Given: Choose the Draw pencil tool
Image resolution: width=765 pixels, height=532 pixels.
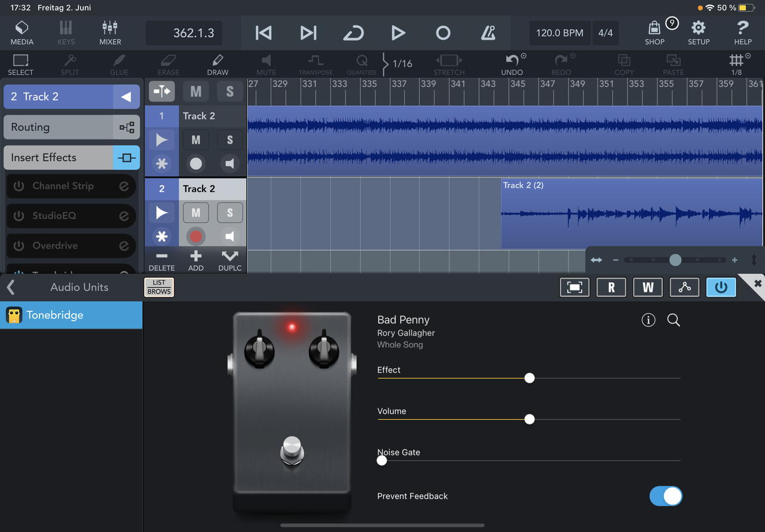Looking at the screenshot, I should tap(218, 65).
